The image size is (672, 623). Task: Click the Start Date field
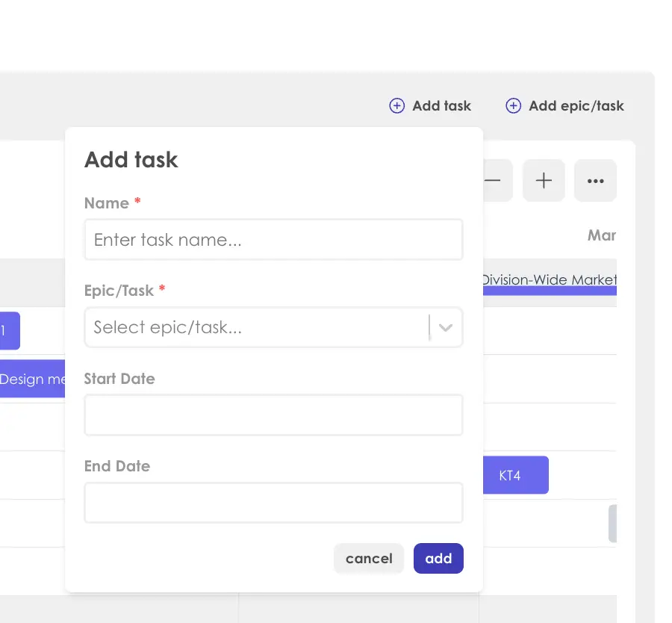(x=273, y=415)
